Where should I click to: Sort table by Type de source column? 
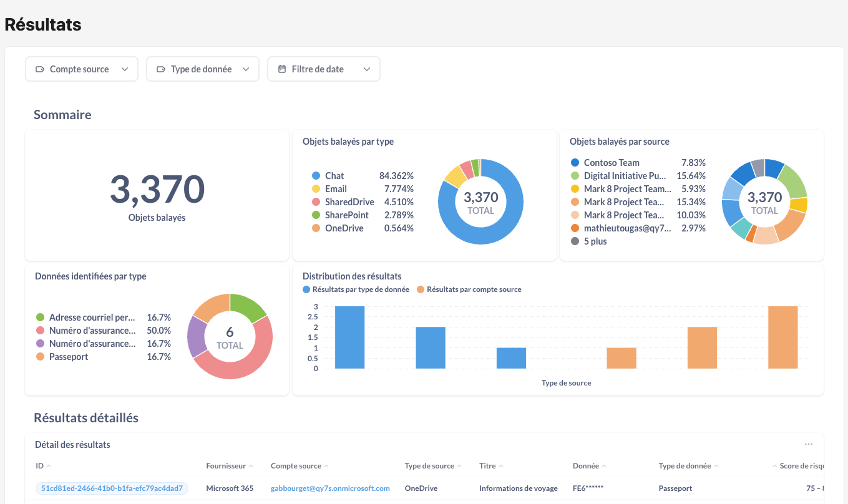coord(434,466)
